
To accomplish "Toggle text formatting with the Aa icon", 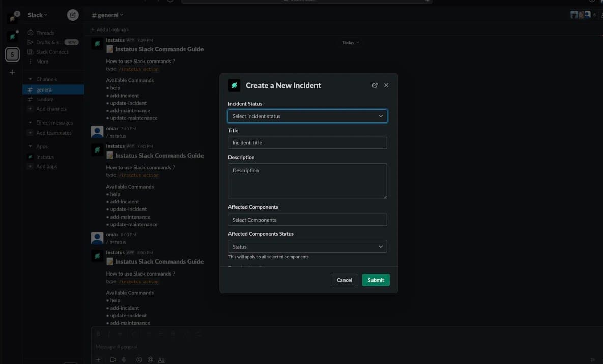I will 161,360.
